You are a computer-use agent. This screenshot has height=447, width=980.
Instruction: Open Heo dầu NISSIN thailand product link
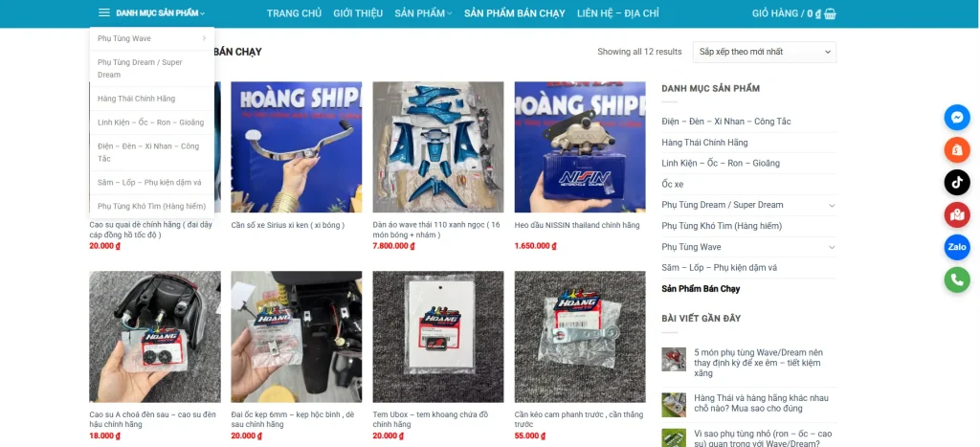click(x=577, y=225)
